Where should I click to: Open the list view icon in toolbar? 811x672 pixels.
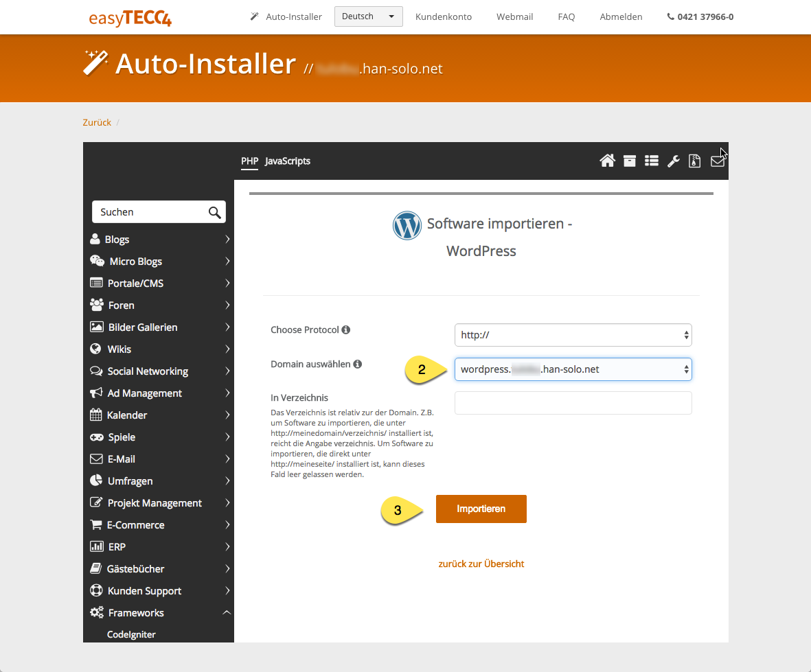[652, 161]
